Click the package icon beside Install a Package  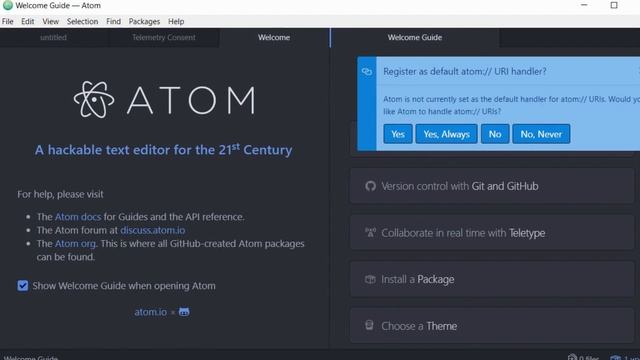click(370, 279)
